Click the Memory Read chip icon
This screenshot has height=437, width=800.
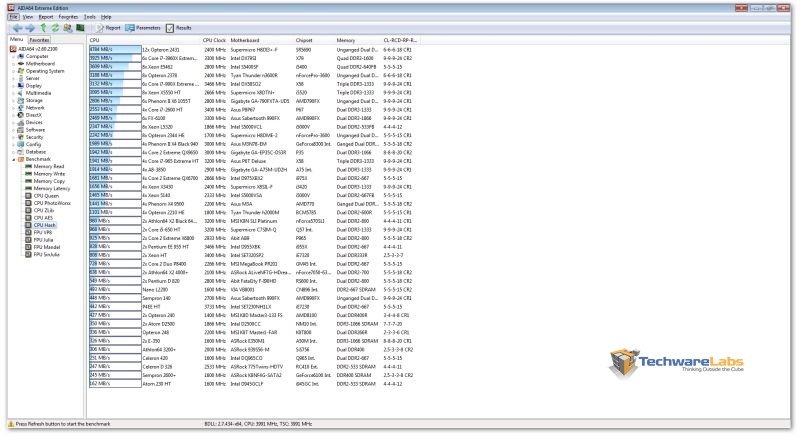coord(29,166)
